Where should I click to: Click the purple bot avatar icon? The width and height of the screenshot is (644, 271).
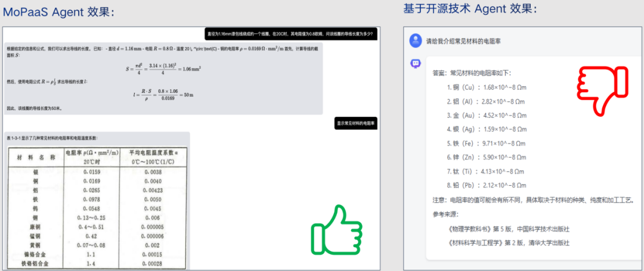(x=416, y=64)
